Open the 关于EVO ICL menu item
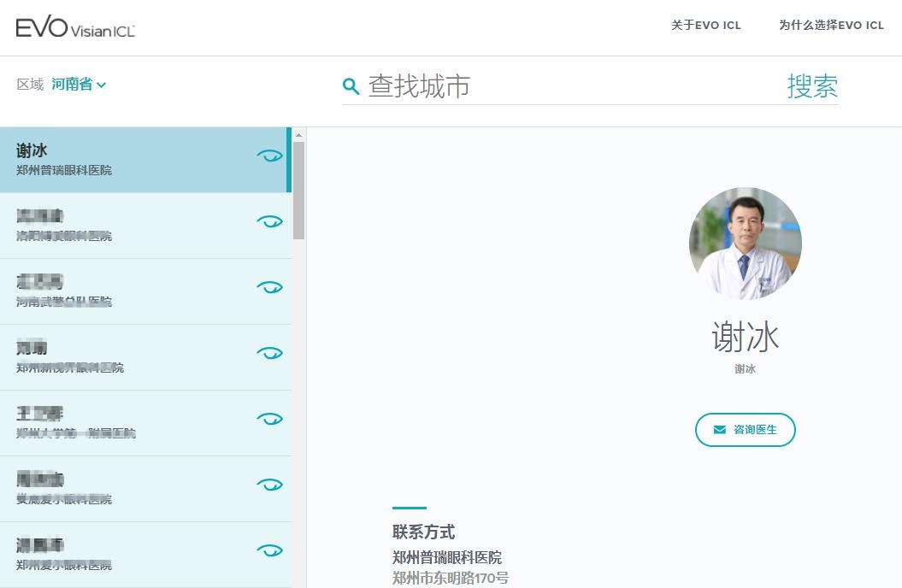The image size is (902, 588). tap(705, 26)
